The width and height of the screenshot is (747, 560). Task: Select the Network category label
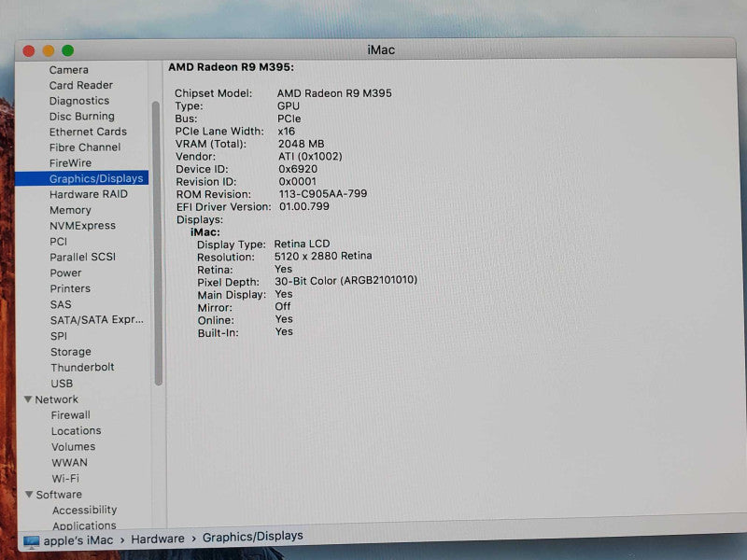point(56,399)
